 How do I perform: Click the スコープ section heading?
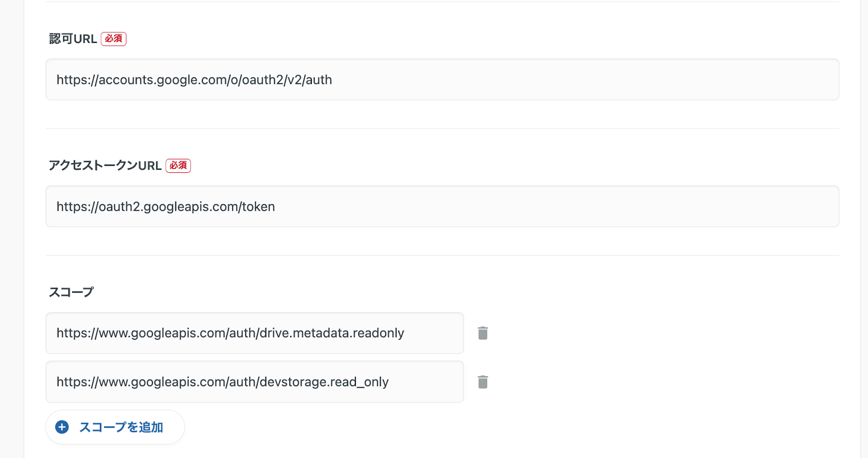coord(71,292)
